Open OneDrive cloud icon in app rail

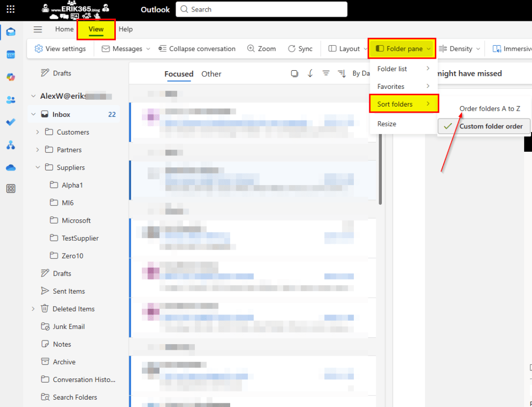click(x=10, y=167)
